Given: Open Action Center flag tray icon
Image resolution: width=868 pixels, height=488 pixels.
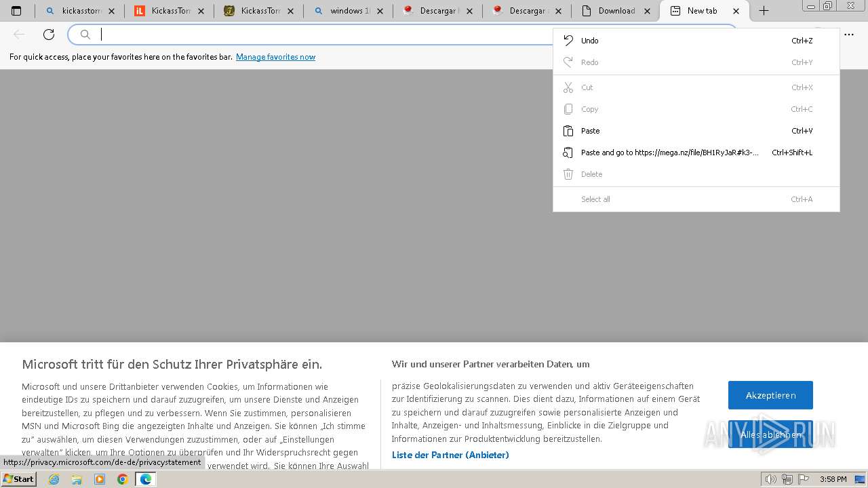Looking at the screenshot, I should (803, 479).
